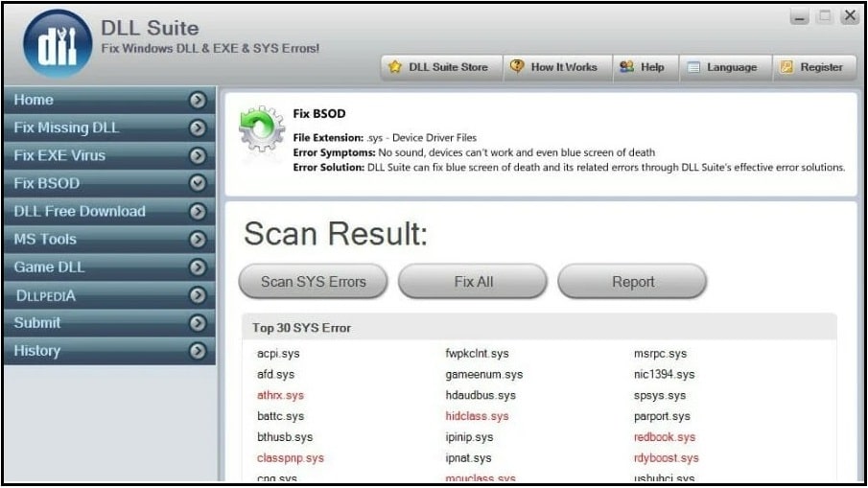Image resolution: width=868 pixels, height=488 pixels.
Task: Open MS Tools in sidebar
Action: 109,239
